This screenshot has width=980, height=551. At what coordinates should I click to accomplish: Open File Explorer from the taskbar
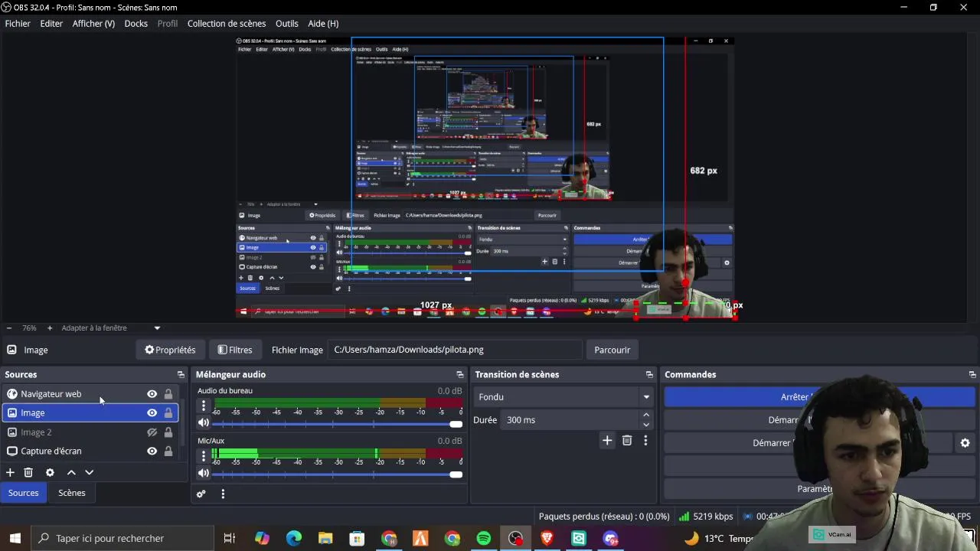(x=325, y=539)
